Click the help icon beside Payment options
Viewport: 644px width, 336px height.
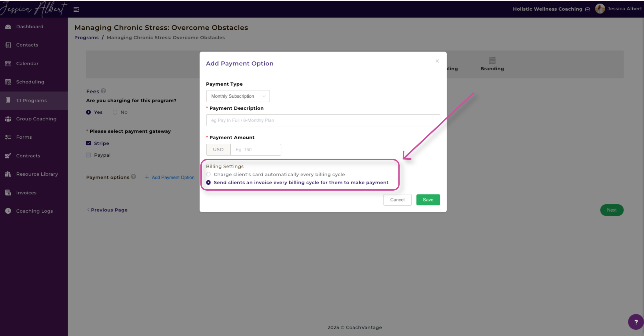tap(133, 177)
